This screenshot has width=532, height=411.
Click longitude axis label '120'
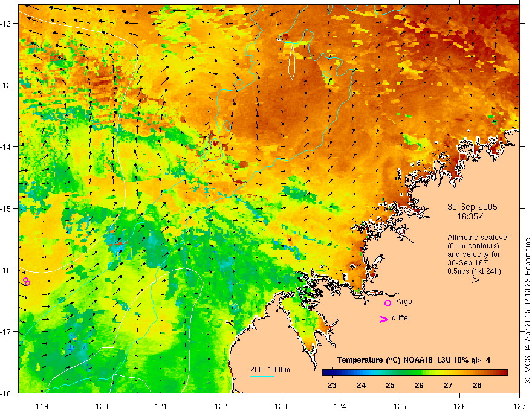point(102,406)
